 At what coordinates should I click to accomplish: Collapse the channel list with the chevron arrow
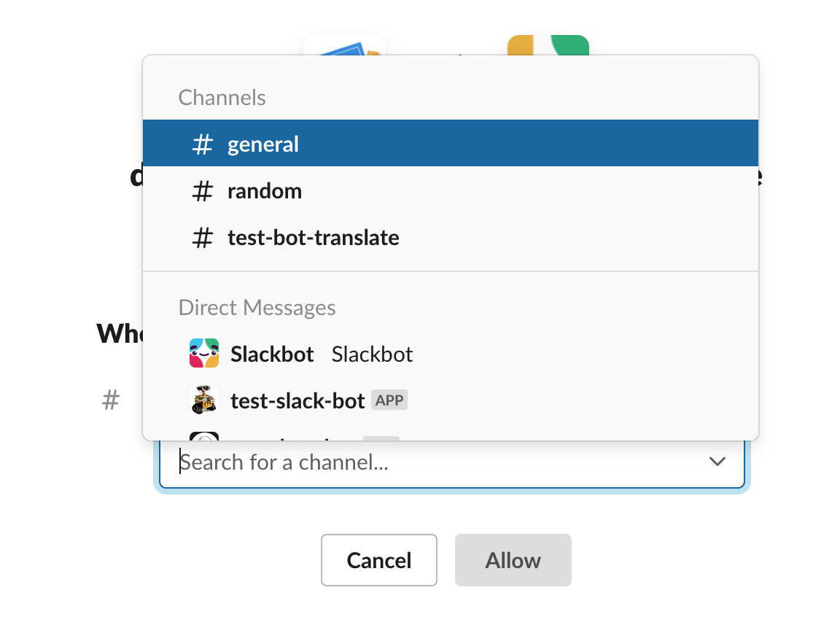717,461
